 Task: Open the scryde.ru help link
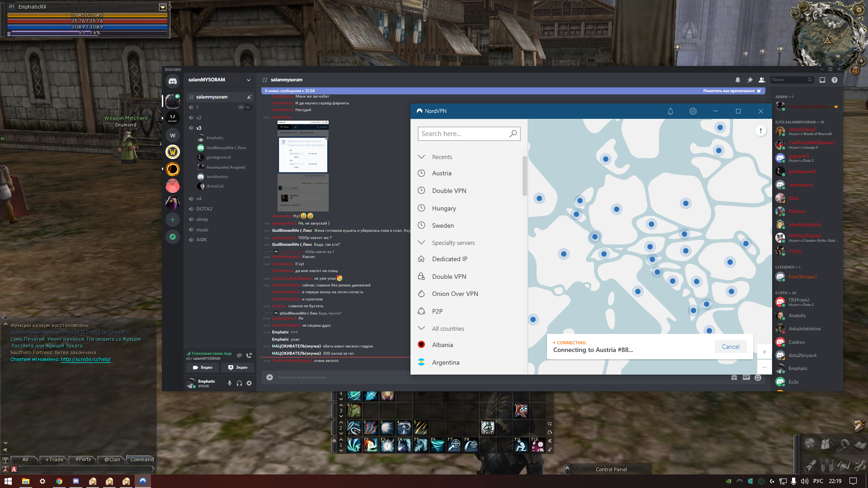click(85, 360)
